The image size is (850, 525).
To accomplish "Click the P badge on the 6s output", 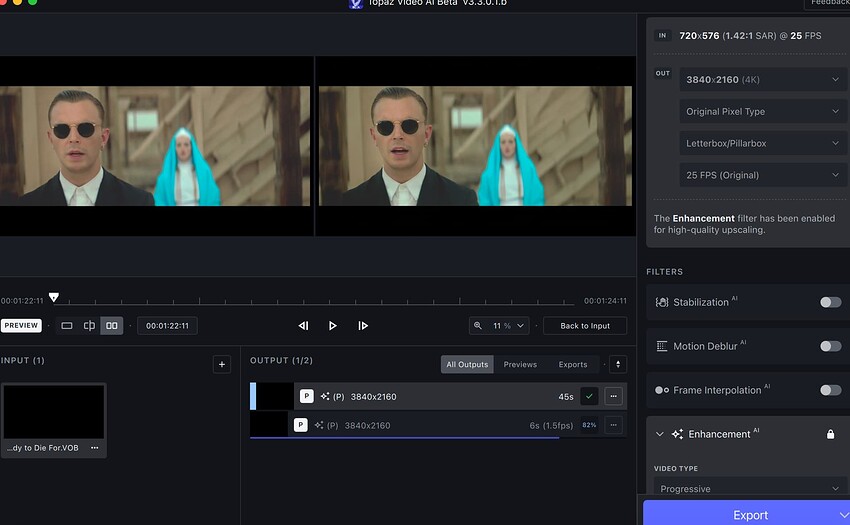I will point(300,425).
